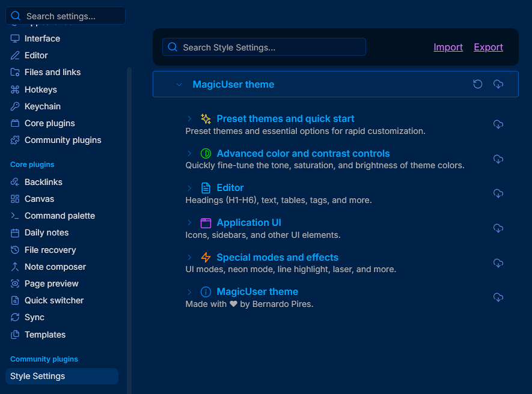Click the calendar icon beside Daily notes
532x394 pixels.
click(x=15, y=233)
